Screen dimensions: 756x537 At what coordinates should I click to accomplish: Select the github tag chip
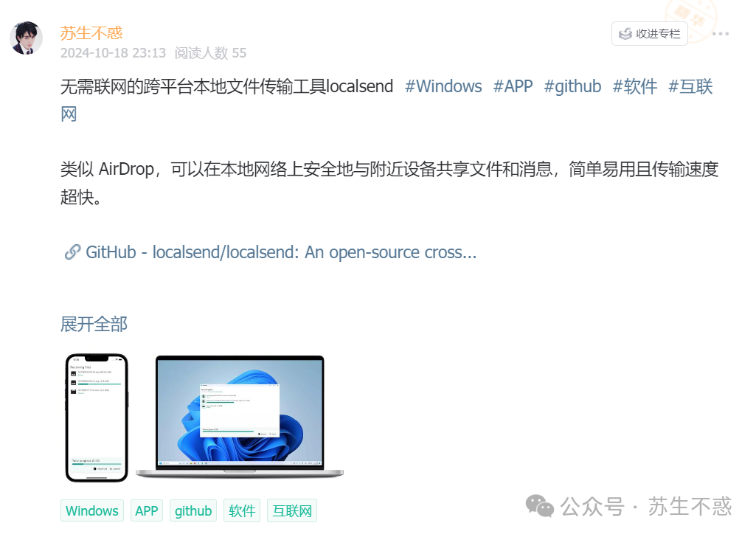point(193,510)
